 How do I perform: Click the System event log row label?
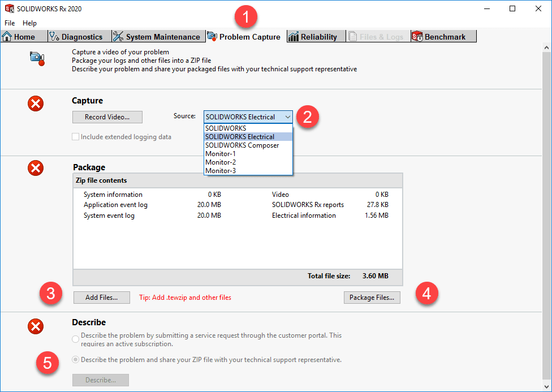109,215
